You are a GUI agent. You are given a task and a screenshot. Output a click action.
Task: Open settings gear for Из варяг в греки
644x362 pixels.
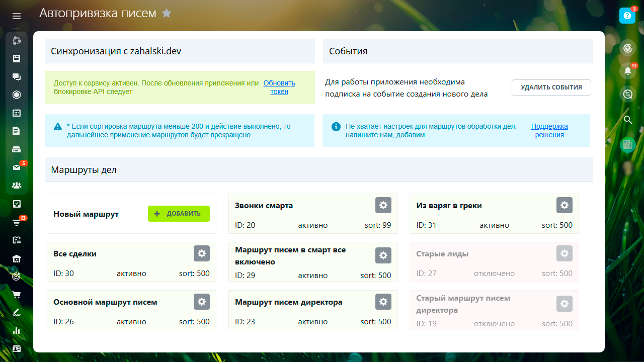coord(565,205)
